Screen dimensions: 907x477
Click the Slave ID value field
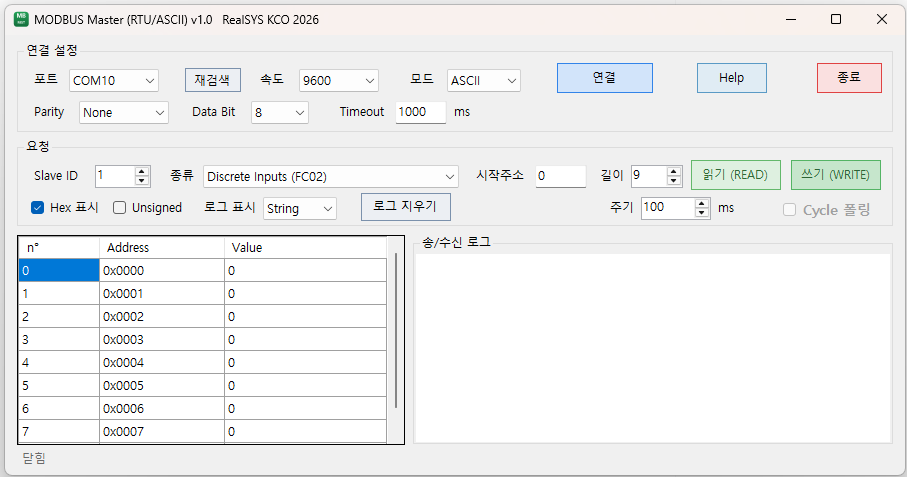pos(115,176)
